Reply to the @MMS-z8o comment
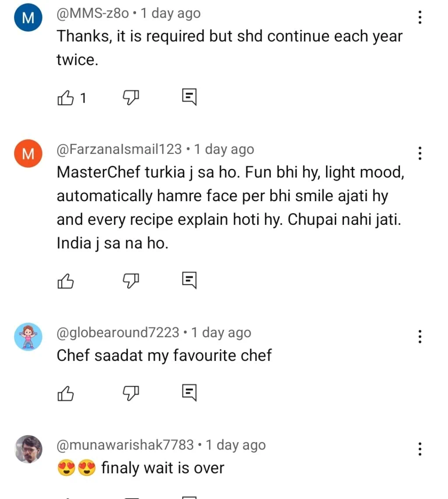 point(189,98)
